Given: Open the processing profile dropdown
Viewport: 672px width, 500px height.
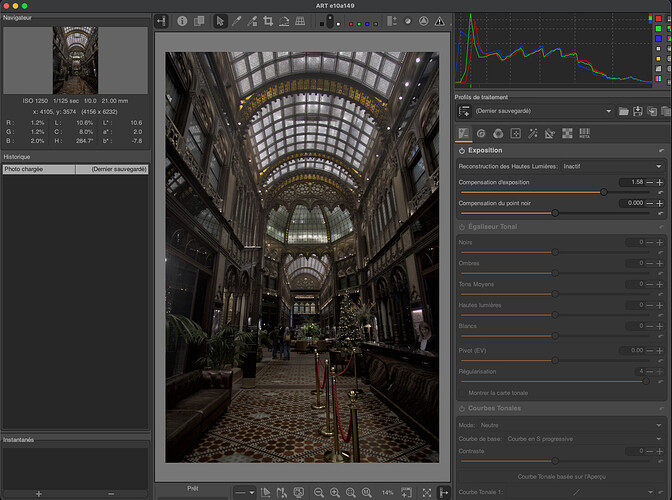Looking at the screenshot, I should (x=543, y=111).
